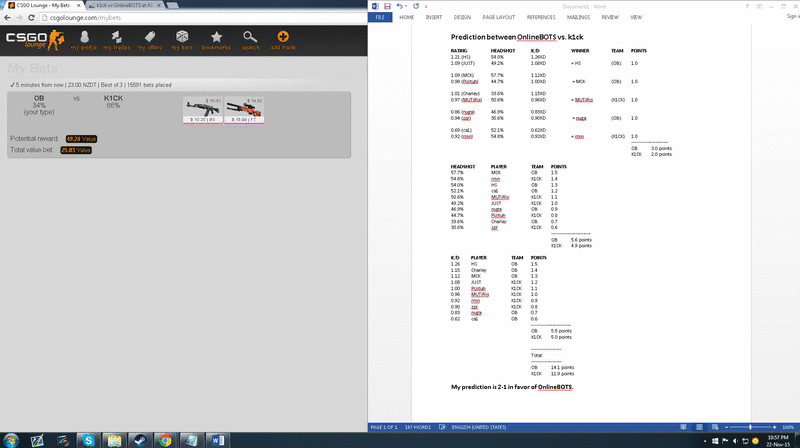This screenshot has width=800, height=448.
Task: Open Word Help question mark
Action: 747,6
